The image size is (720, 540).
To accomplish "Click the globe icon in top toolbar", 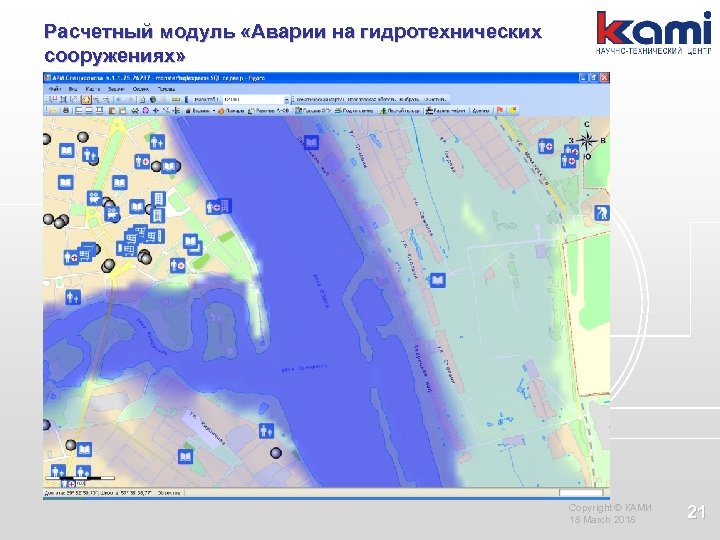I will (153, 99).
